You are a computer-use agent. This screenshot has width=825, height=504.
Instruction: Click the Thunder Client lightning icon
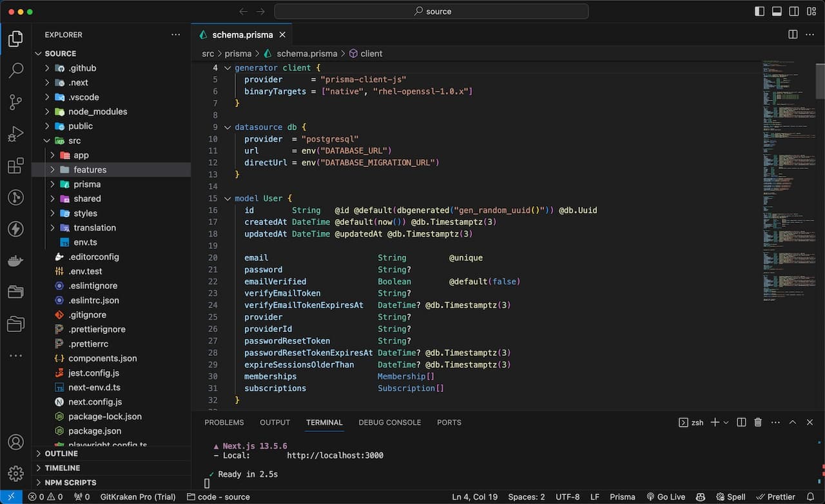pos(15,229)
